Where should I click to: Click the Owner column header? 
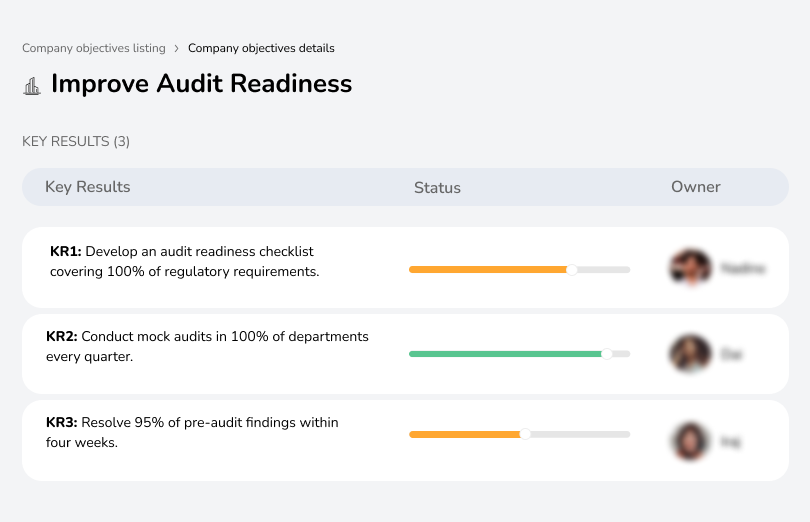[695, 187]
